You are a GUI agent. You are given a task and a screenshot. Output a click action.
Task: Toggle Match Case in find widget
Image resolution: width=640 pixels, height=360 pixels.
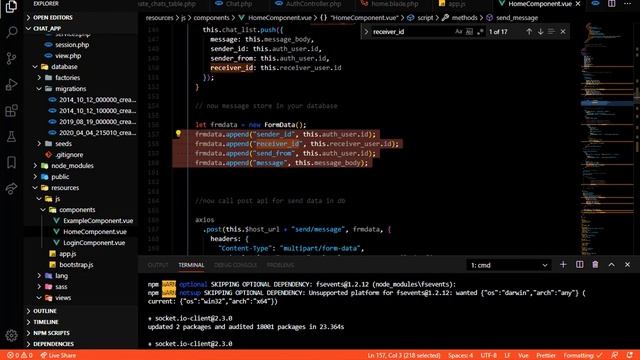click(459, 31)
